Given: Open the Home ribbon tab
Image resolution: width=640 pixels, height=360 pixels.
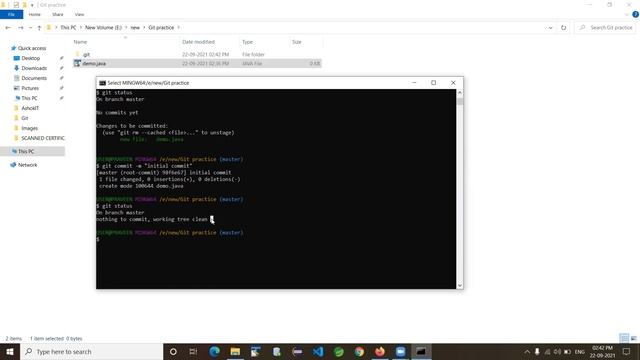Looking at the screenshot, I should pos(35,14).
